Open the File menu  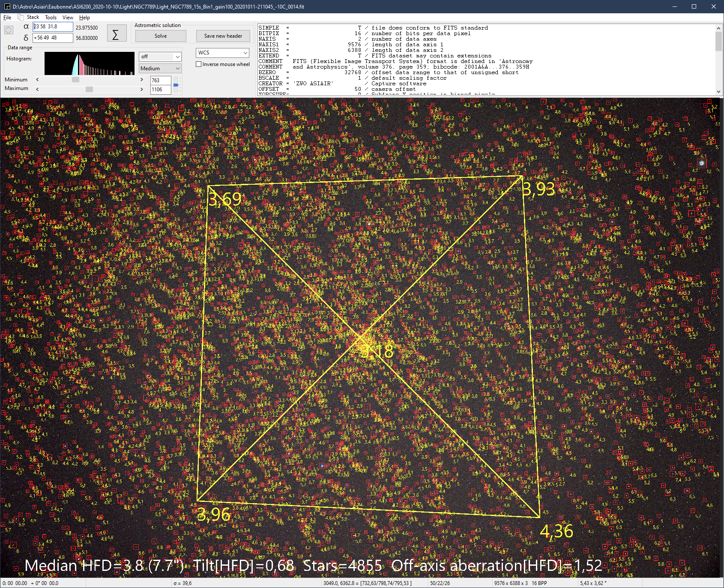(x=7, y=18)
